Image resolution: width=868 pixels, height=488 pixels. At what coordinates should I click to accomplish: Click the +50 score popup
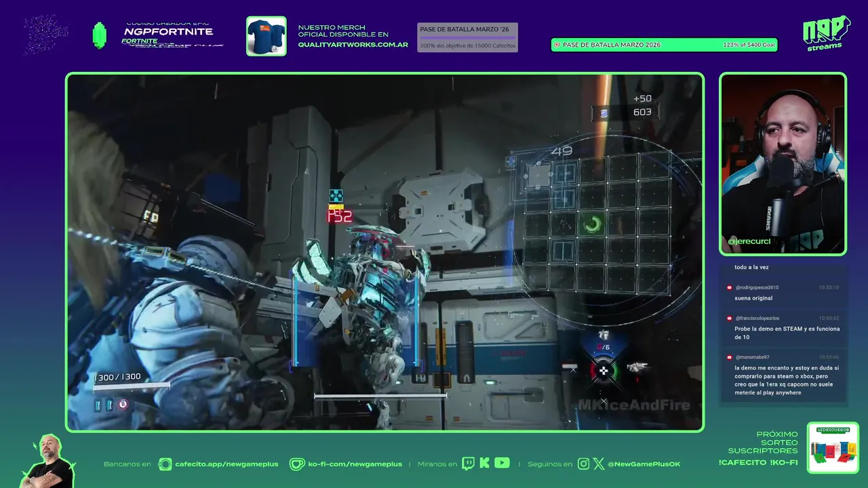642,99
